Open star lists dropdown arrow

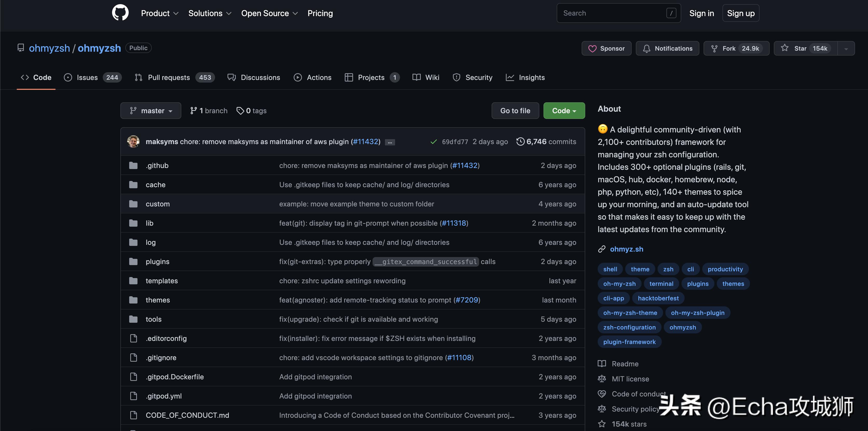(x=846, y=49)
